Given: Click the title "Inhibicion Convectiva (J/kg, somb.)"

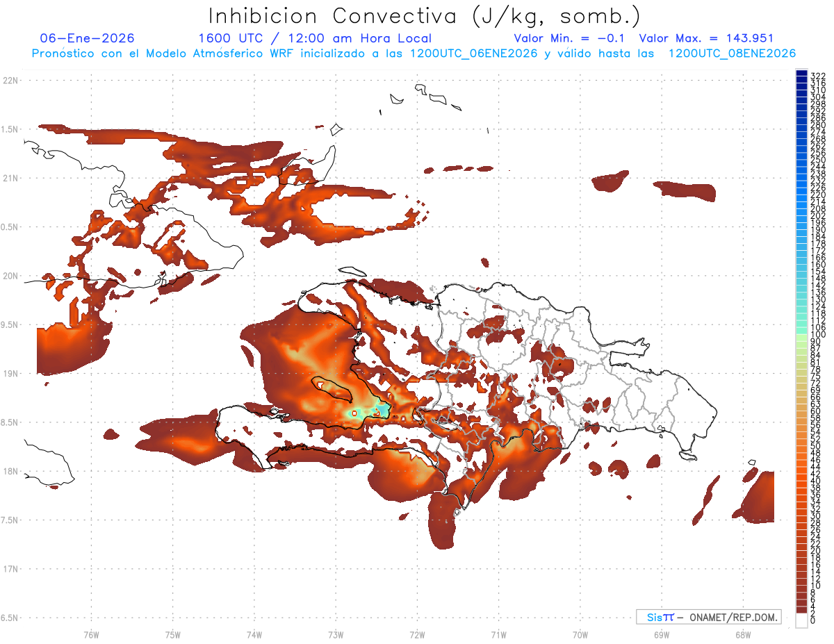Looking at the screenshot, I should [x=424, y=16].
